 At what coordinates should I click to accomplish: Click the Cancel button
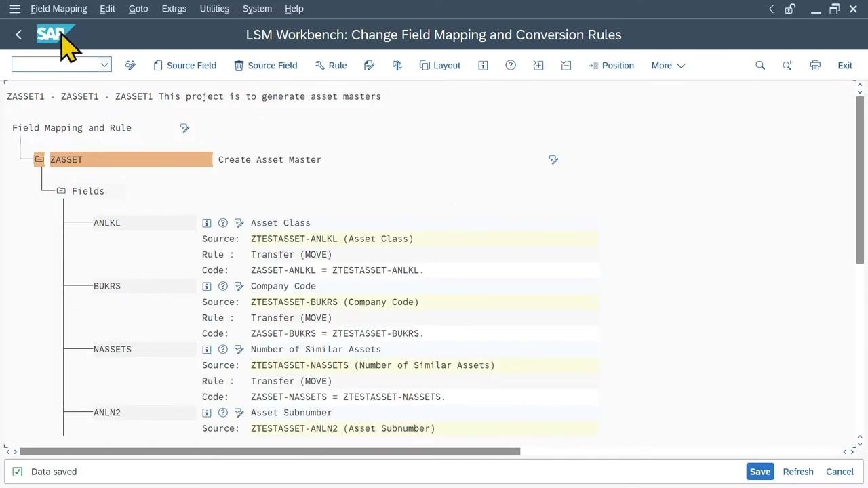[840, 472]
